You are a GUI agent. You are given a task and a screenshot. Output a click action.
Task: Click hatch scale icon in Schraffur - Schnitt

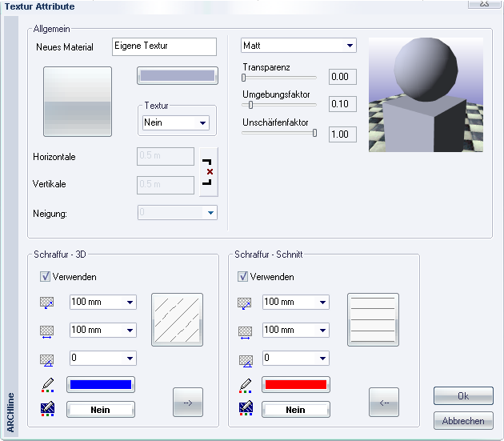(244, 303)
